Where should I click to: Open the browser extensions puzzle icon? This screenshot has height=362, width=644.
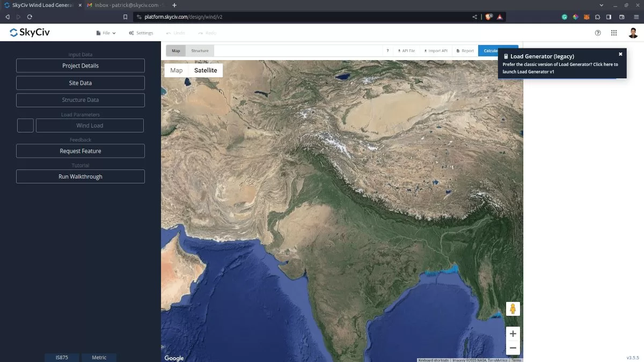[x=597, y=17]
